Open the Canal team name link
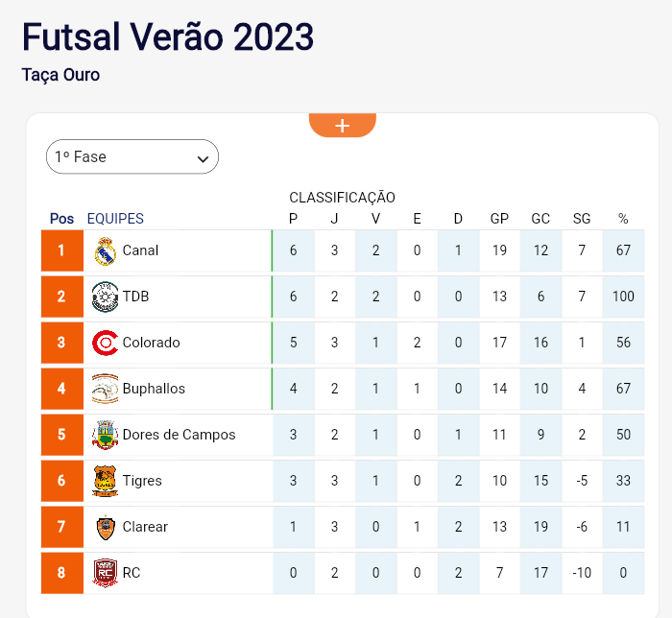The image size is (672, 618). pos(140,250)
